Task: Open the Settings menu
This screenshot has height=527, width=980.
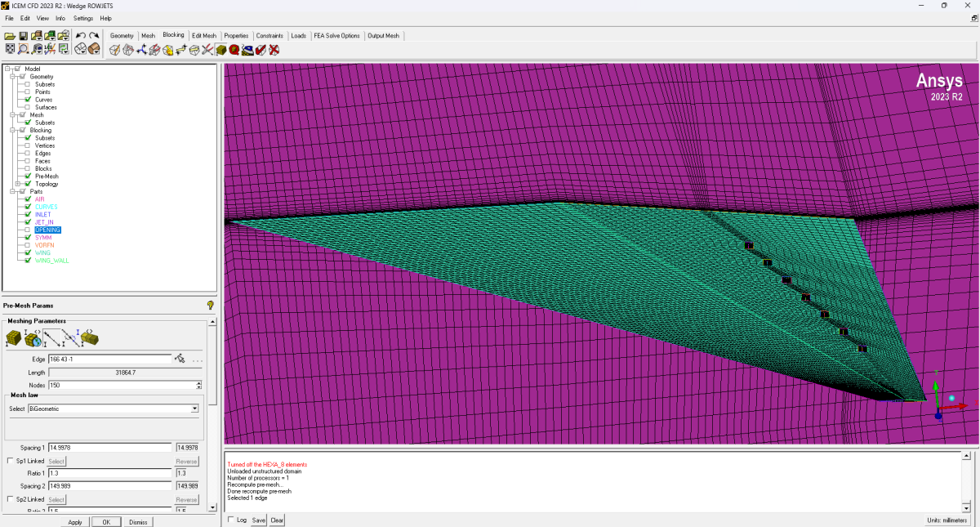Action: 82,18
